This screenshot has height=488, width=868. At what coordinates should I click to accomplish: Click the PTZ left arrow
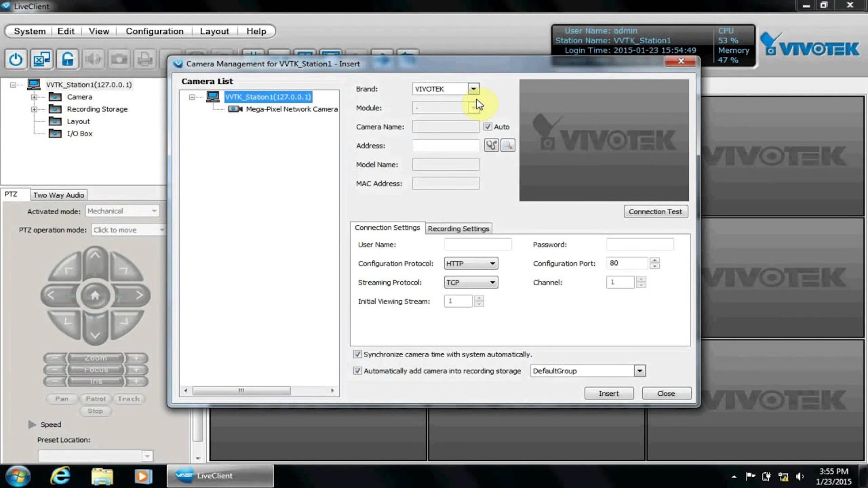52,295
